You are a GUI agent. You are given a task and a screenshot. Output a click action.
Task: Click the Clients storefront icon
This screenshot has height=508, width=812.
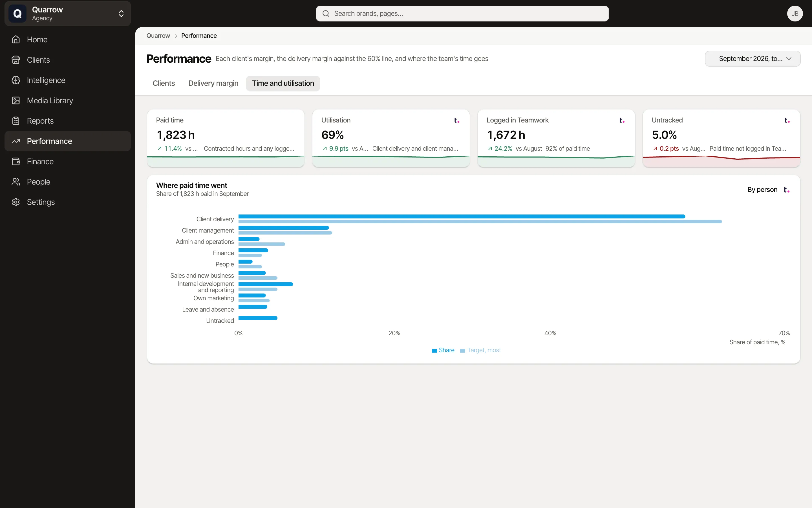[16, 60]
